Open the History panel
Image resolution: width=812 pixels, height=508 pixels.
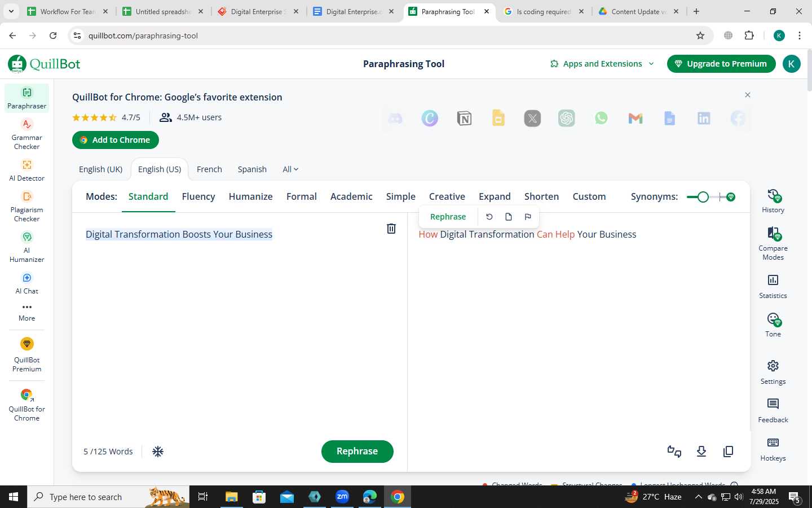(773, 201)
